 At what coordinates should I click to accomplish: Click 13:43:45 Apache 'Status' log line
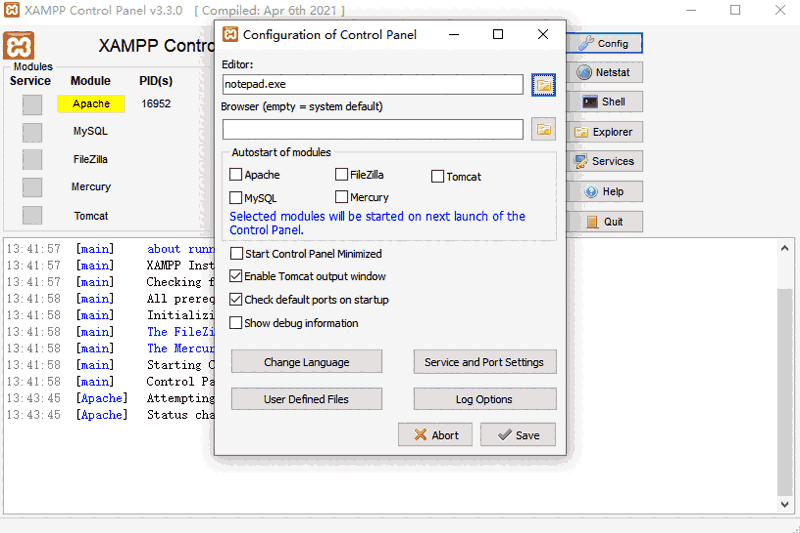[110, 415]
